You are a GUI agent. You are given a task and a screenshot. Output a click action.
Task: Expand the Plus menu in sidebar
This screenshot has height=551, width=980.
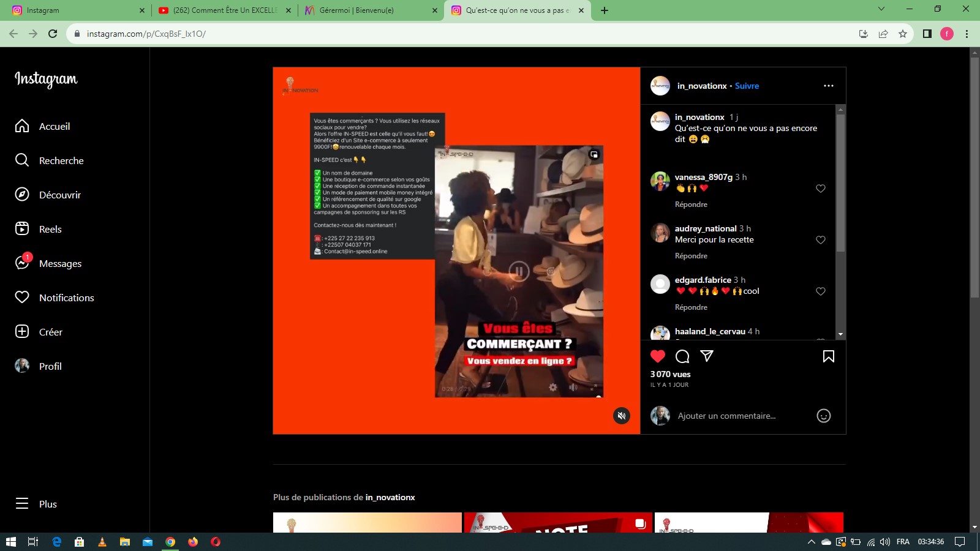pyautogui.click(x=22, y=504)
